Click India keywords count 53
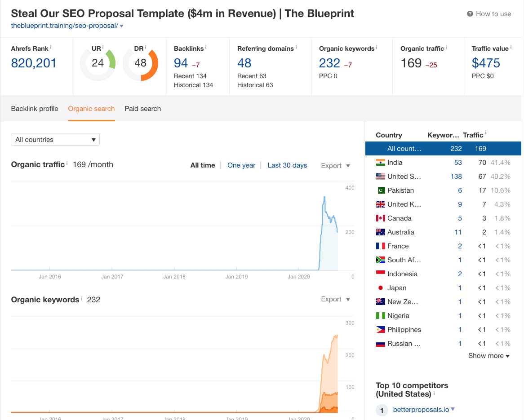The height and width of the screenshot is (420, 524). coord(458,163)
